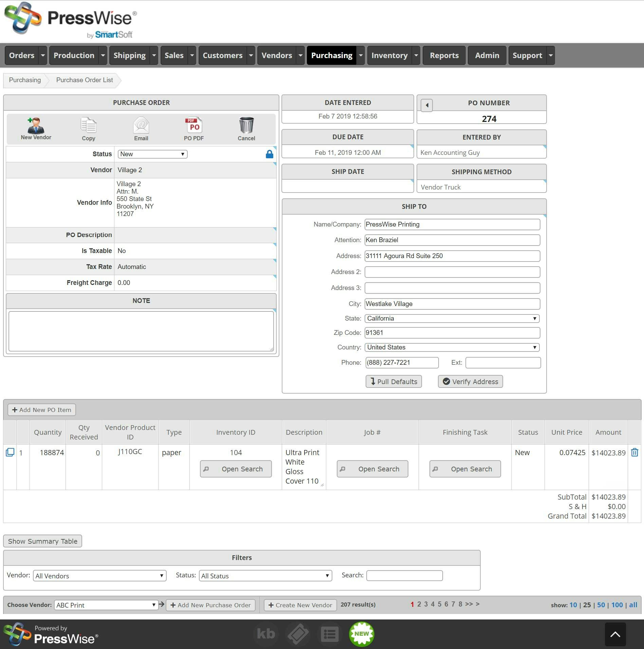Image resolution: width=644 pixels, height=649 pixels.
Task: Open the Reports menu
Action: tap(444, 55)
